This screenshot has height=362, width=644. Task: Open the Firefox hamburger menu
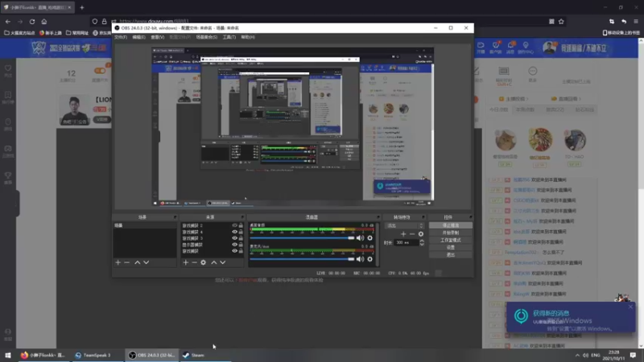click(x=636, y=22)
